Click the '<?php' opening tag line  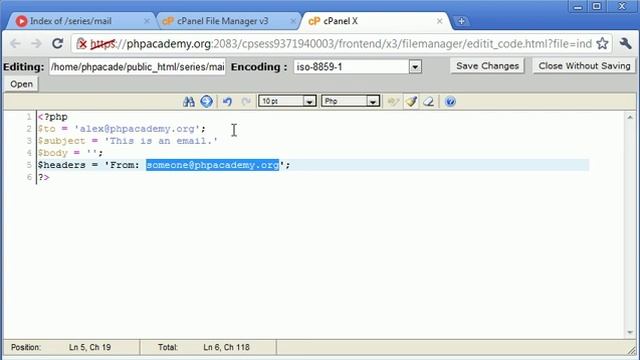53,117
